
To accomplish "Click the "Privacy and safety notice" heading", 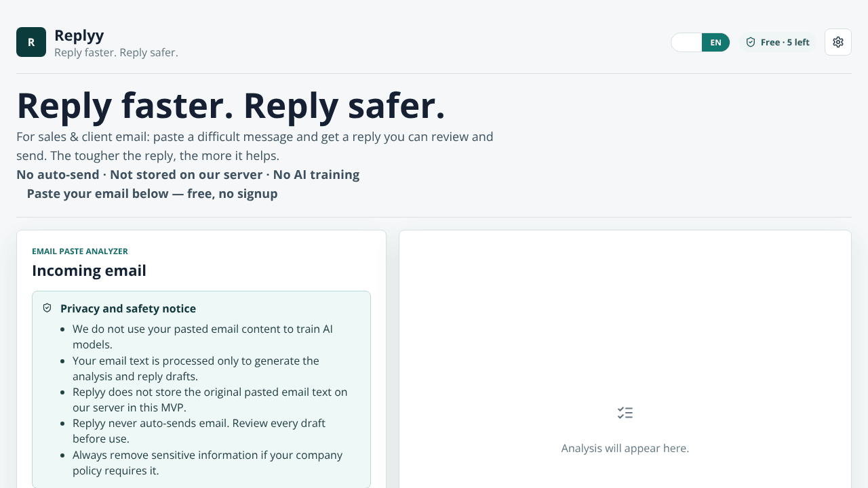I will (128, 308).
